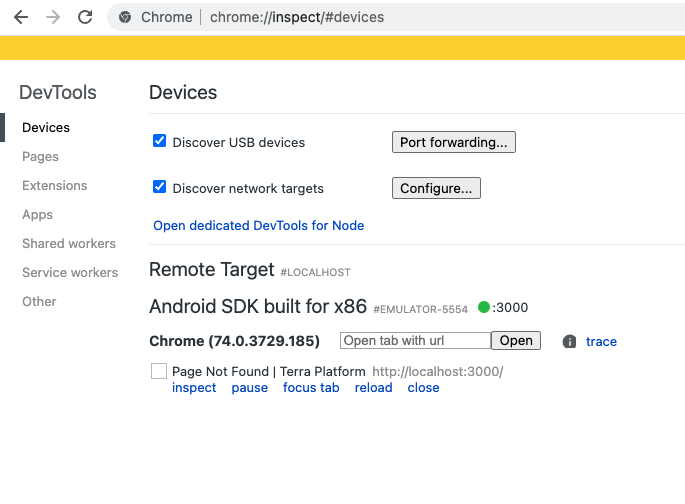This screenshot has height=504, width=685.
Task: Select Pages in the DevTools sidebar
Action: click(x=40, y=156)
